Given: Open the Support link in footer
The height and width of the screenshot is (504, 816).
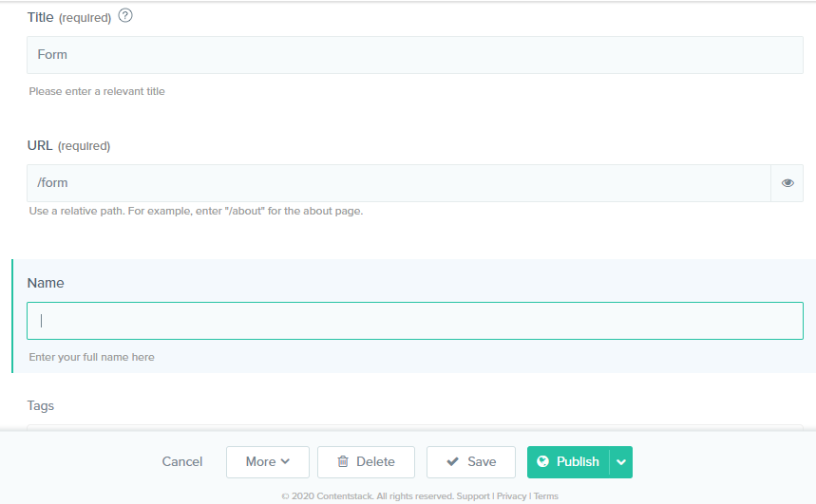Looking at the screenshot, I should click(x=473, y=496).
